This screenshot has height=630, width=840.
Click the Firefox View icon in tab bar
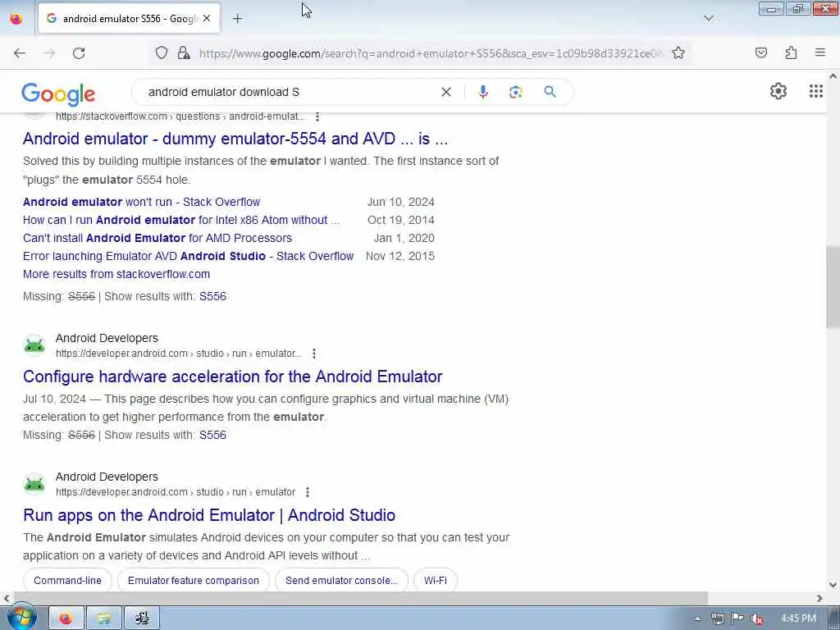pyautogui.click(x=16, y=19)
